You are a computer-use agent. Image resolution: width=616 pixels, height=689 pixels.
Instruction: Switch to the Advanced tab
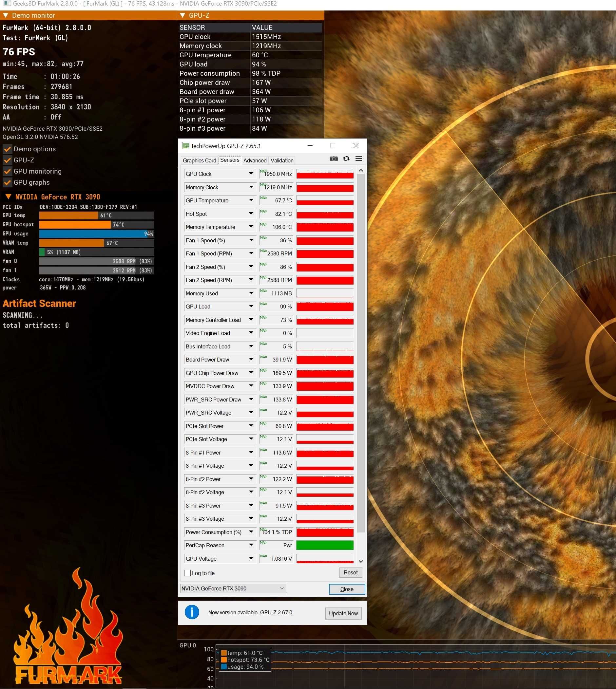tap(255, 160)
